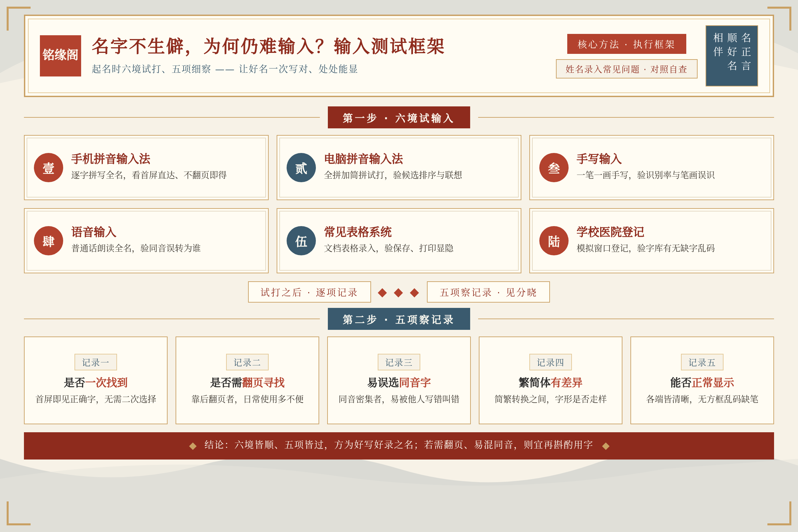Screen dimensions: 798x532
Task: Open the 记录三 label tag
Action: click(x=399, y=362)
